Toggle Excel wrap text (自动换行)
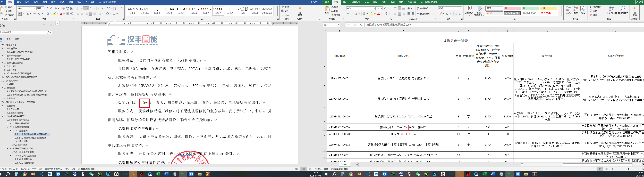Image resolution: width=644 pixels, height=177 pixels. [x=423, y=9]
